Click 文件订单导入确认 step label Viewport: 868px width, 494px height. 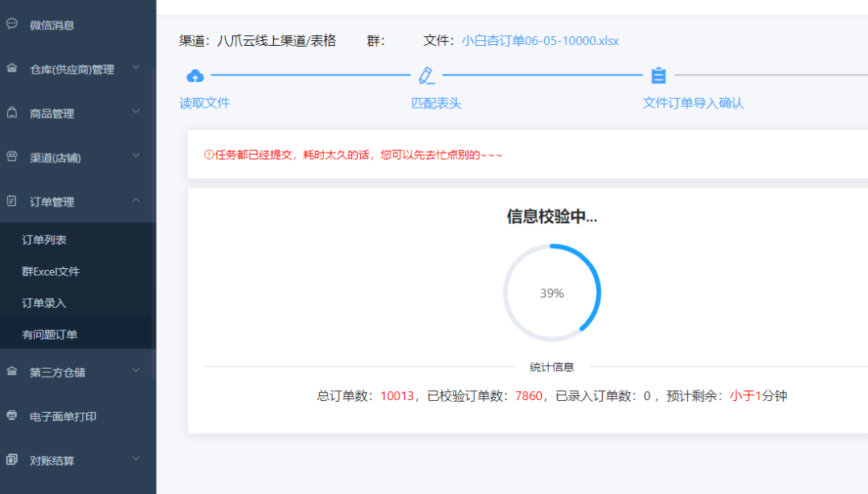(693, 103)
